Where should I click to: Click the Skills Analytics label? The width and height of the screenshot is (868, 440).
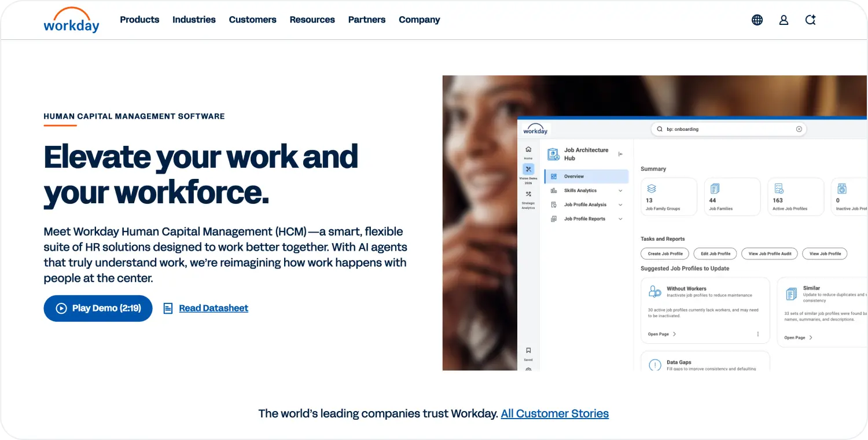pyautogui.click(x=580, y=190)
